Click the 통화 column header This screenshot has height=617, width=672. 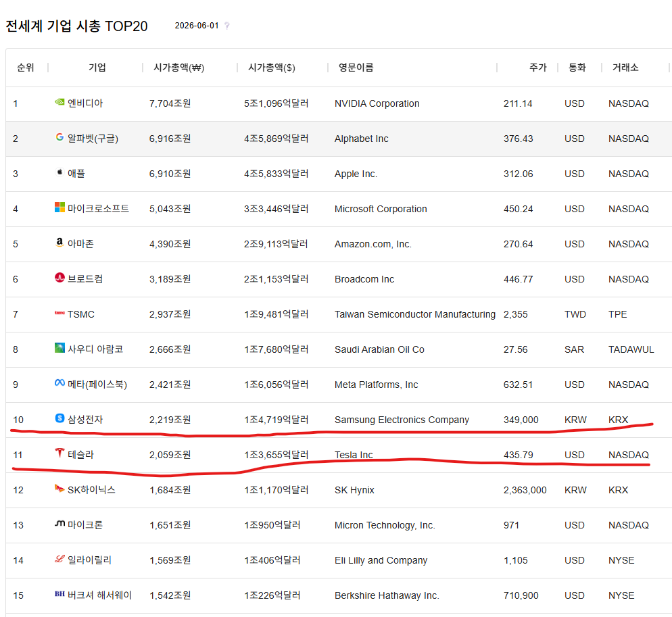pos(577,68)
